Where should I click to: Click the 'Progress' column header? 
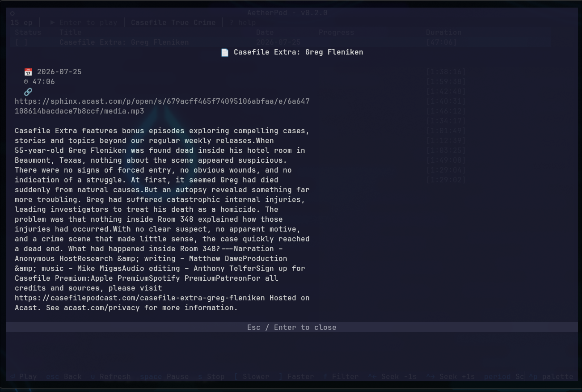(x=337, y=32)
